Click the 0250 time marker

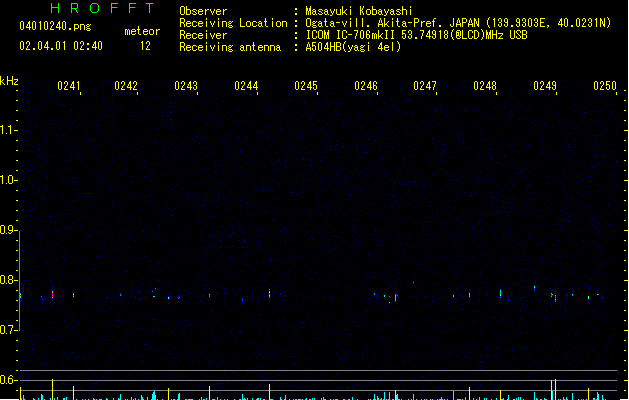click(x=605, y=86)
